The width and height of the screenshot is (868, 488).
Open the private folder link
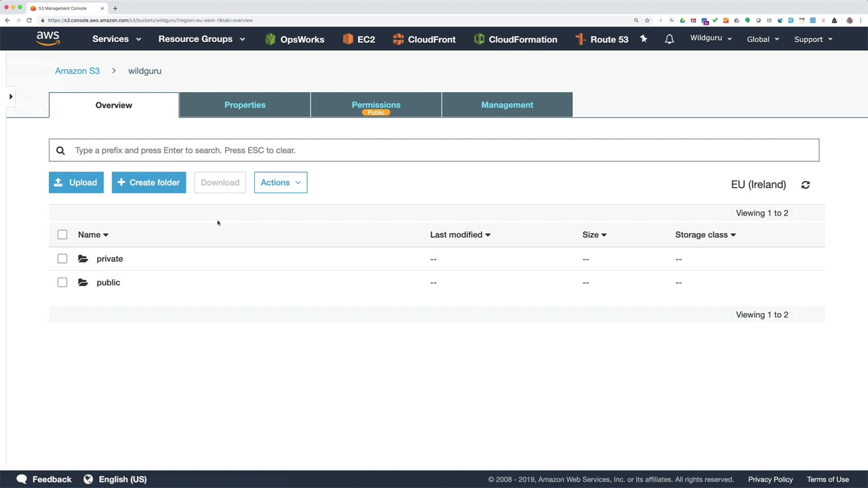pos(110,259)
